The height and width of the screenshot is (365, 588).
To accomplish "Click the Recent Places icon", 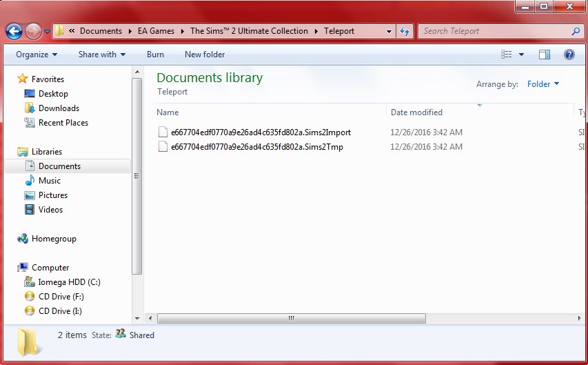I will click(30, 122).
